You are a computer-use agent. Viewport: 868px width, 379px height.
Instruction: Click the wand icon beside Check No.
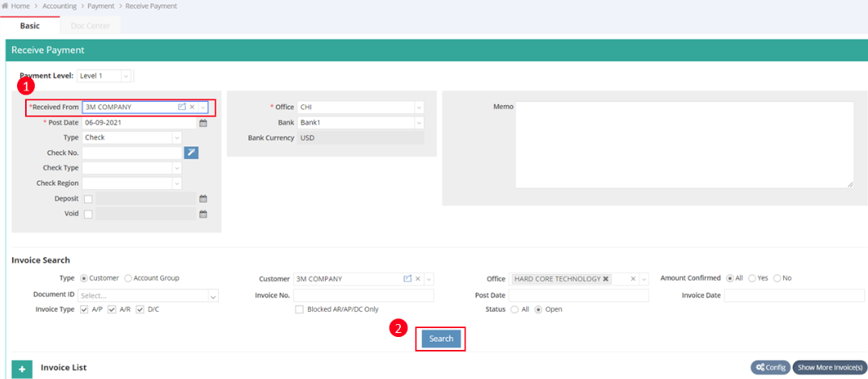191,153
